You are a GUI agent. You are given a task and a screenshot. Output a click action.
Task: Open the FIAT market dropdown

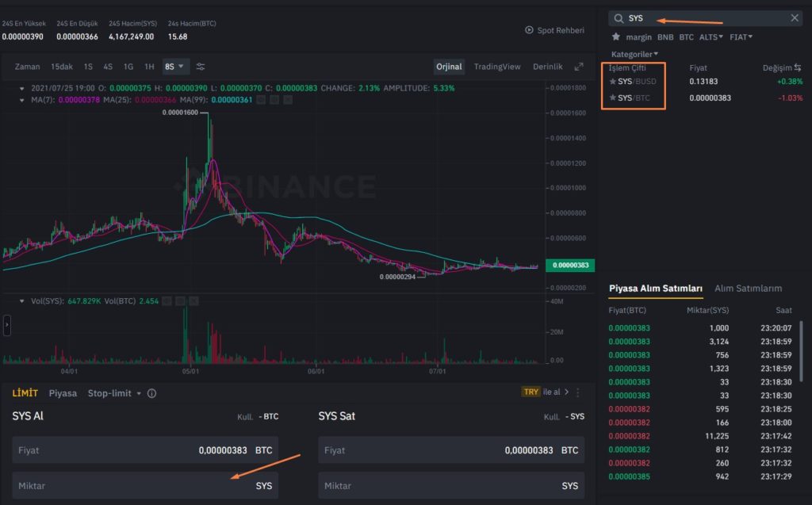click(x=741, y=37)
